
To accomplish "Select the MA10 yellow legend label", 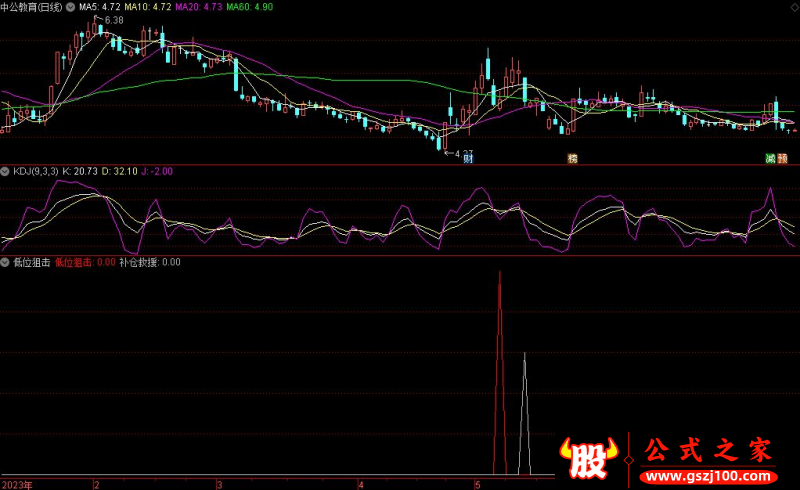I will click(x=146, y=7).
